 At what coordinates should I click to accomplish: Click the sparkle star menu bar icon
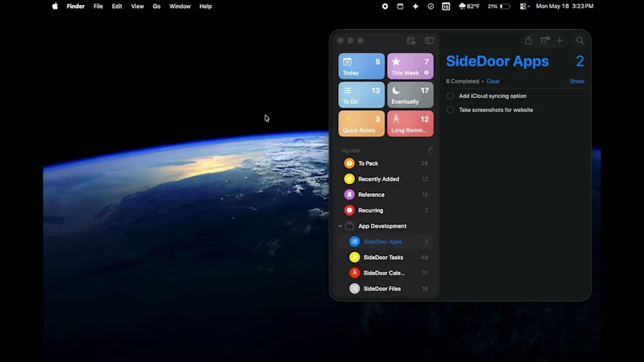point(415,6)
